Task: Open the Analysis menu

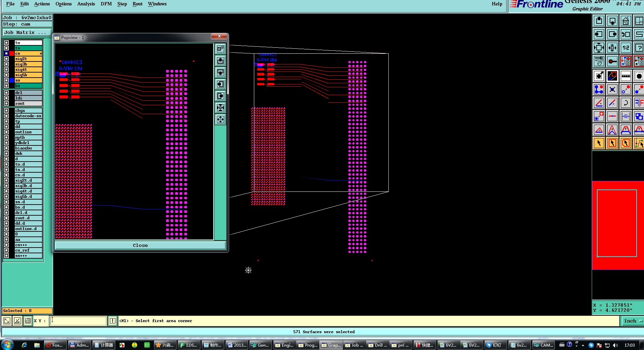Action: [x=86, y=4]
